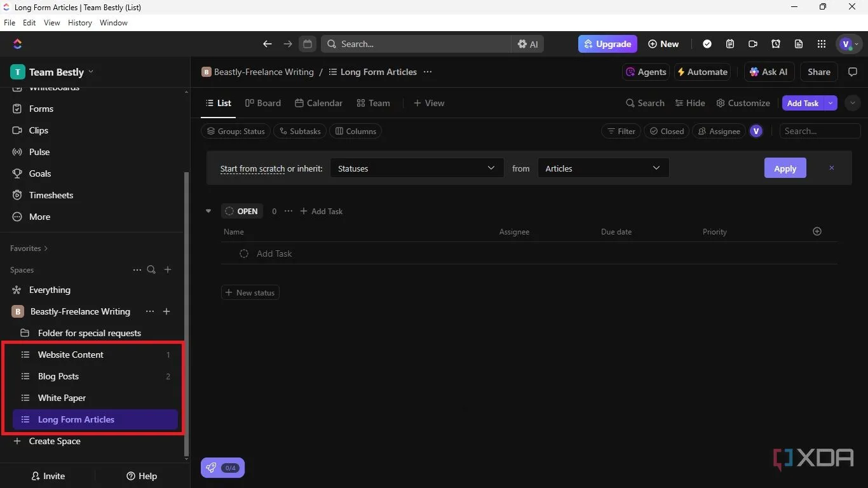
Task: Open the Columns option
Action: 356,131
